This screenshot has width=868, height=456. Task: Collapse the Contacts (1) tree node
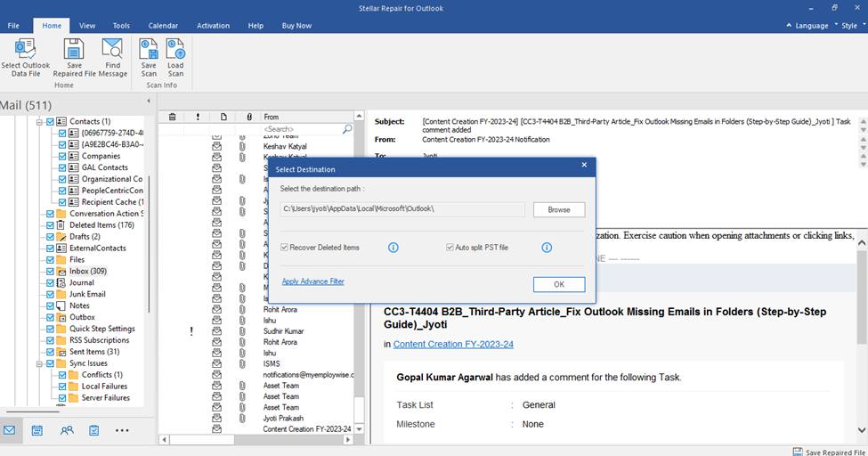pyautogui.click(x=40, y=122)
